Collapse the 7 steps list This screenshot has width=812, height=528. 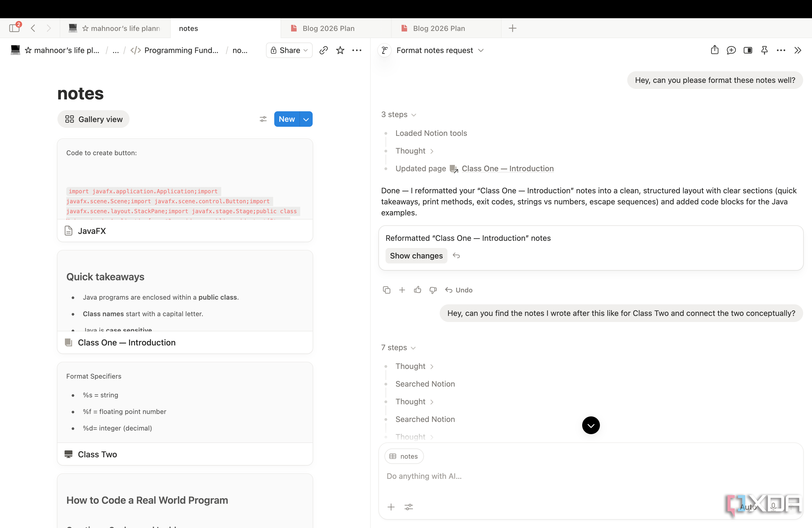[x=398, y=347]
